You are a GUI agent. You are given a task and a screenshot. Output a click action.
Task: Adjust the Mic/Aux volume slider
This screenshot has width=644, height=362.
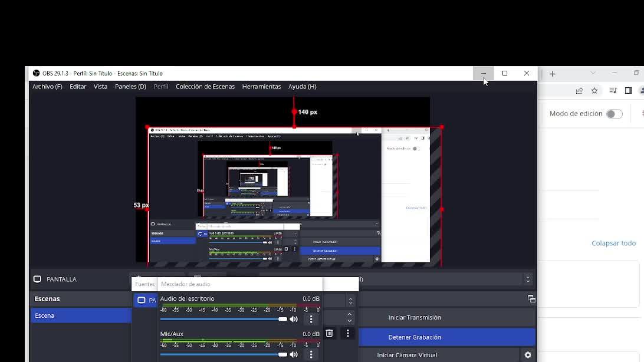(224, 354)
